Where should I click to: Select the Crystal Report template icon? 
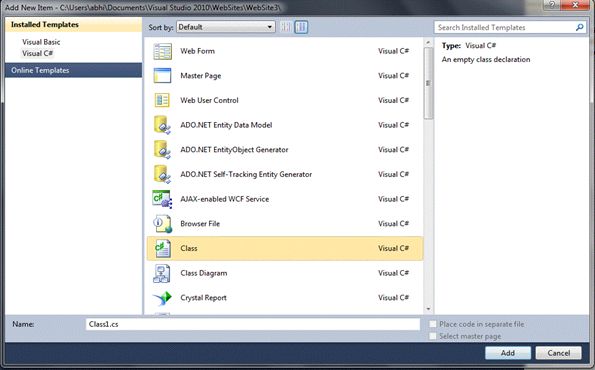click(x=162, y=298)
